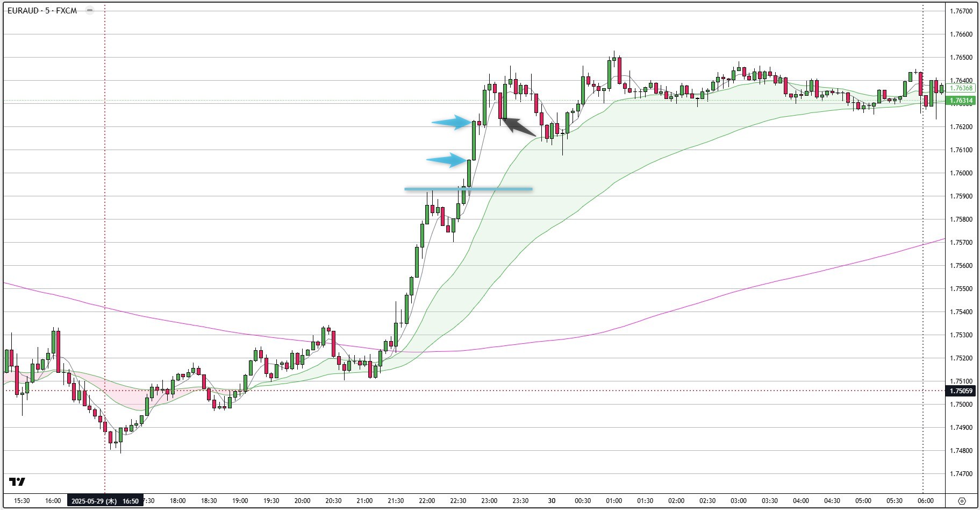Click the 1.76500 price scale label
980x510 pixels.
(x=961, y=58)
